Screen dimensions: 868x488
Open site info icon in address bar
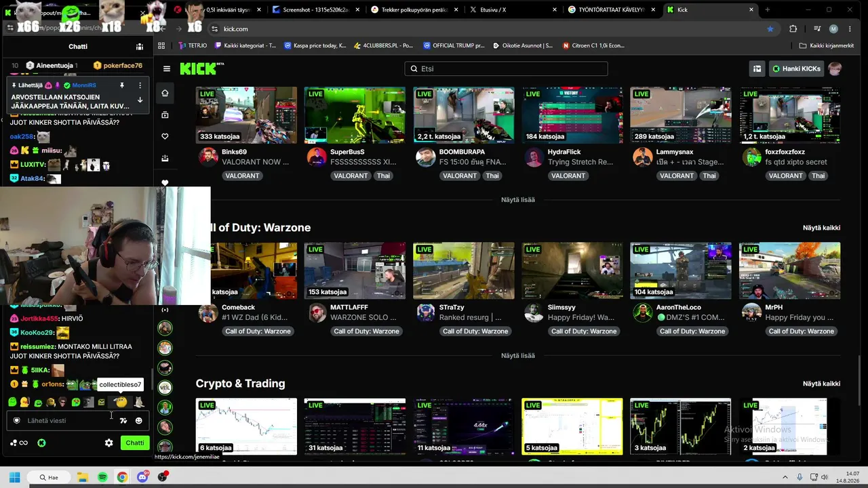(x=214, y=29)
